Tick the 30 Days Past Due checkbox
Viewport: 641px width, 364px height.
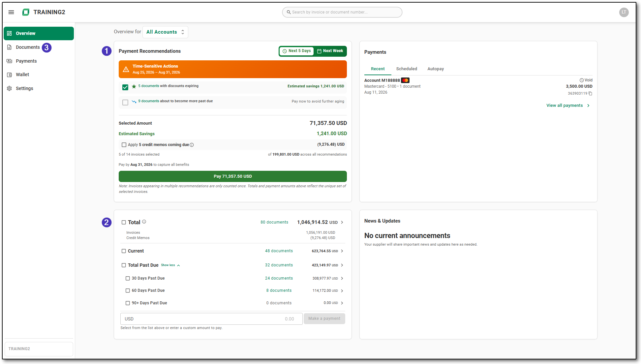(x=128, y=278)
